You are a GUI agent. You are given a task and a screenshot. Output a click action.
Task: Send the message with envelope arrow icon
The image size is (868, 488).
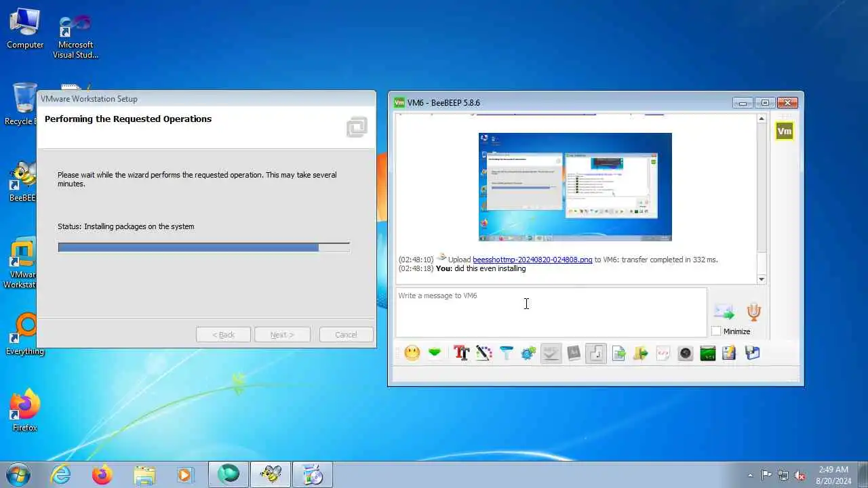724,312
